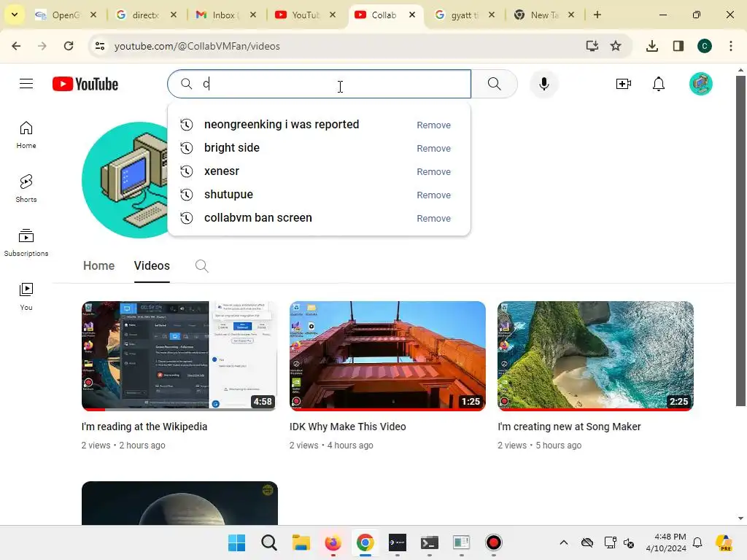Select the 'shutupue' search suggestion
The image size is (747, 560).
[x=228, y=194]
